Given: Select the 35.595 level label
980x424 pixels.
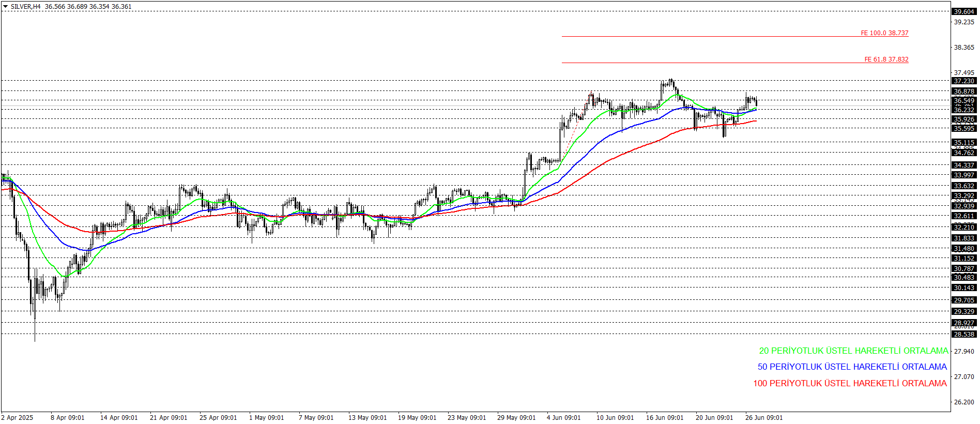Looking at the screenshot, I should point(964,128).
